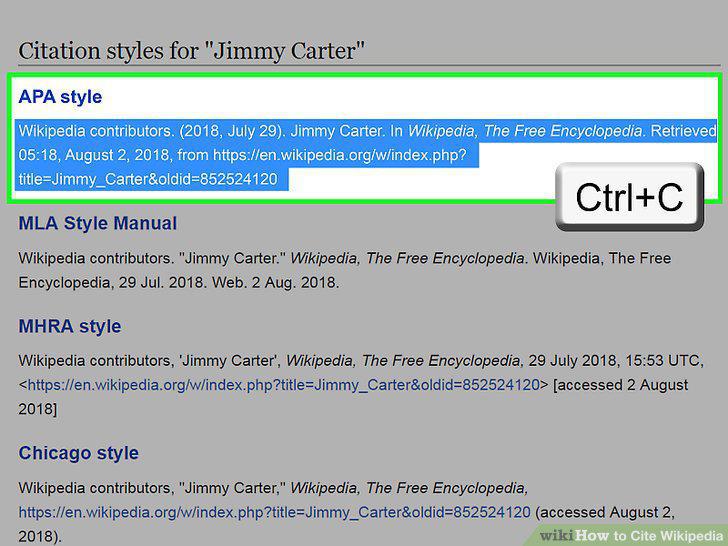
Task: Click the "[accessed 2 August" text in MHRA citation
Action: point(621,385)
